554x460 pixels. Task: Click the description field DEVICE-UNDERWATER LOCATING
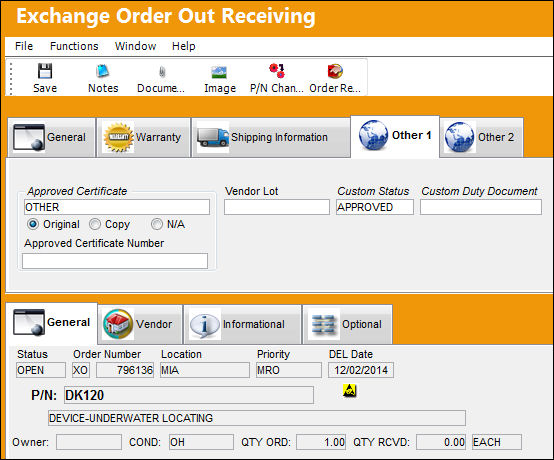[257, 418]
